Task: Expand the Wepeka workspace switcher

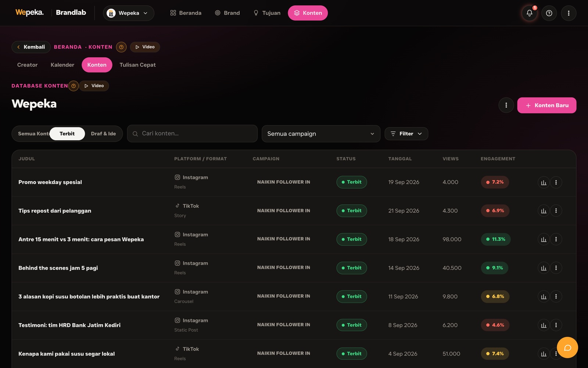Action: click(129, 13)
